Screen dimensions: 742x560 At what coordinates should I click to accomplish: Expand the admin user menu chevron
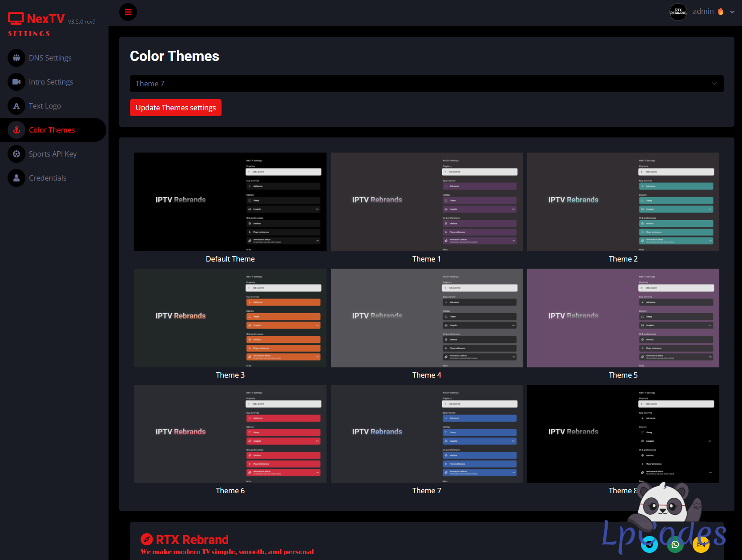pos(732,12)
